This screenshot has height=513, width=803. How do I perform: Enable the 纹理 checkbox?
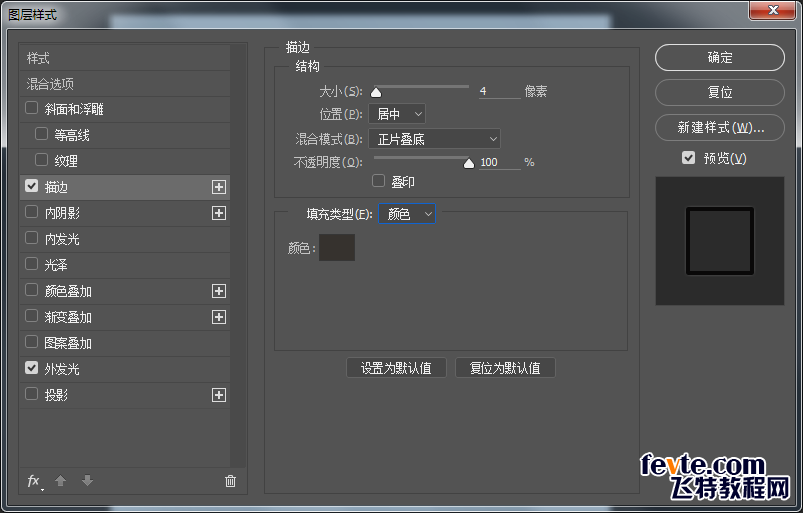[x=41, y=160]
